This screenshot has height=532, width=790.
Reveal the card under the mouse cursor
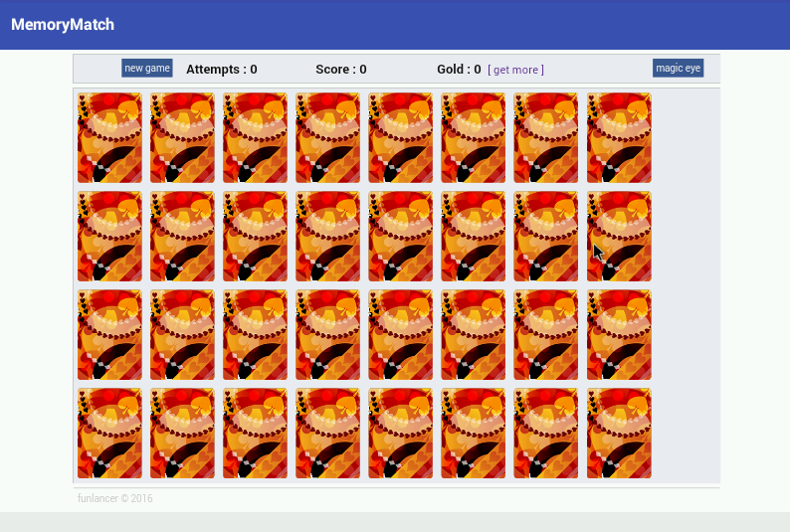pyautogui.click(x=619, y=237)
